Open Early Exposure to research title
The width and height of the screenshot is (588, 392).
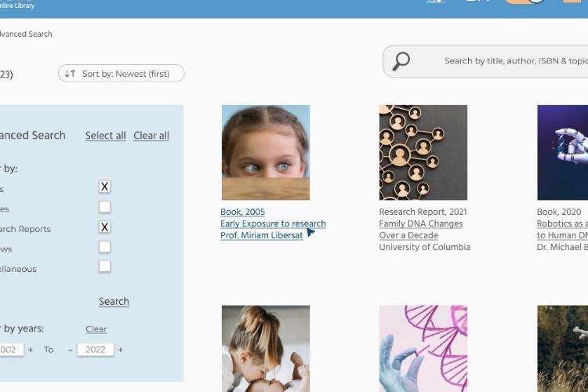point(273,223)
